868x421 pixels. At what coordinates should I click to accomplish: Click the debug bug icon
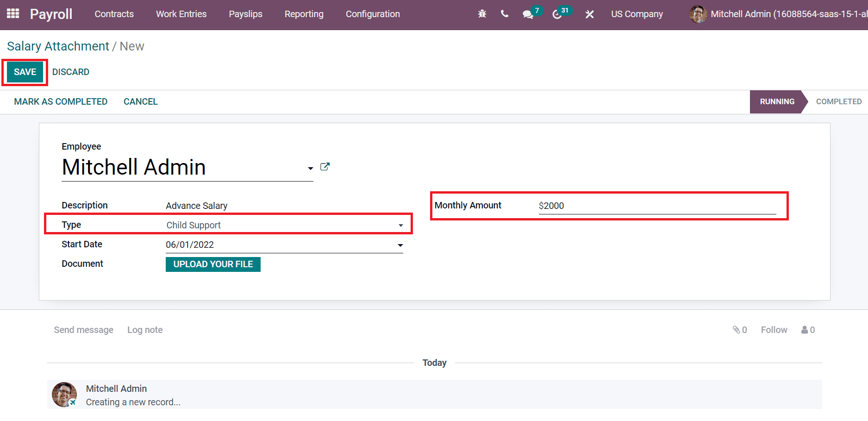(482, 14)
